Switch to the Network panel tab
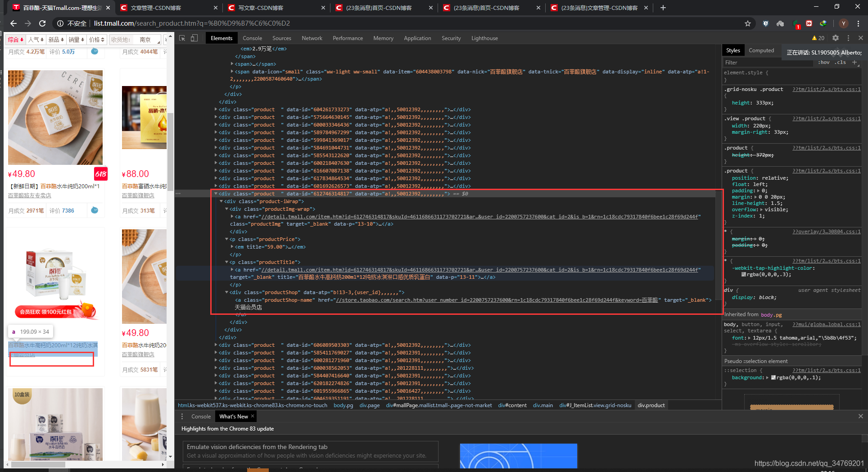The image size is (868, 472). point(312,38)
